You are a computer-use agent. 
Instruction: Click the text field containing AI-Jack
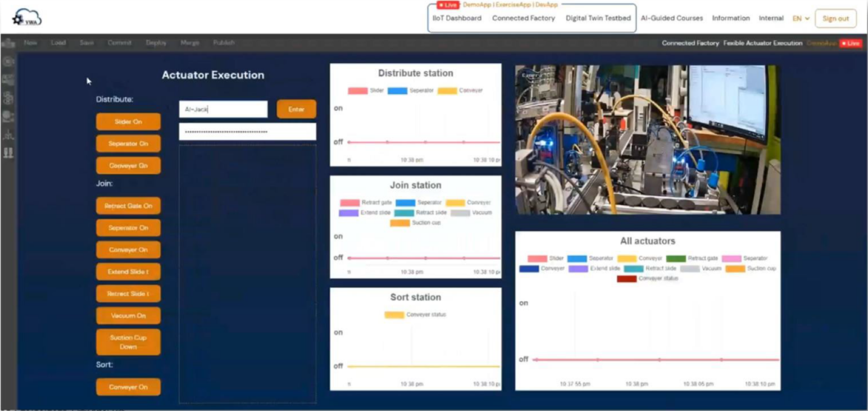[x=223, y=110]
